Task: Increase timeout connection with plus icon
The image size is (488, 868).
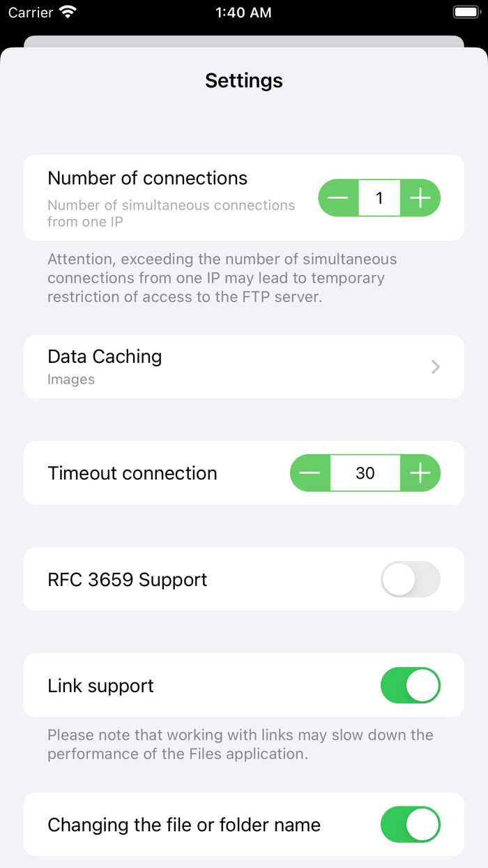Action: point(420,473)
